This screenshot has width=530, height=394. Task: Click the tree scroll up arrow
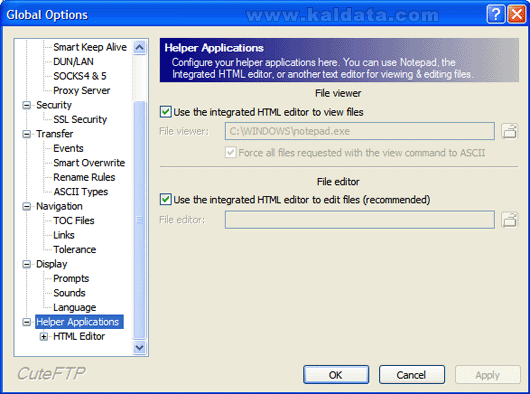[140, 47]
